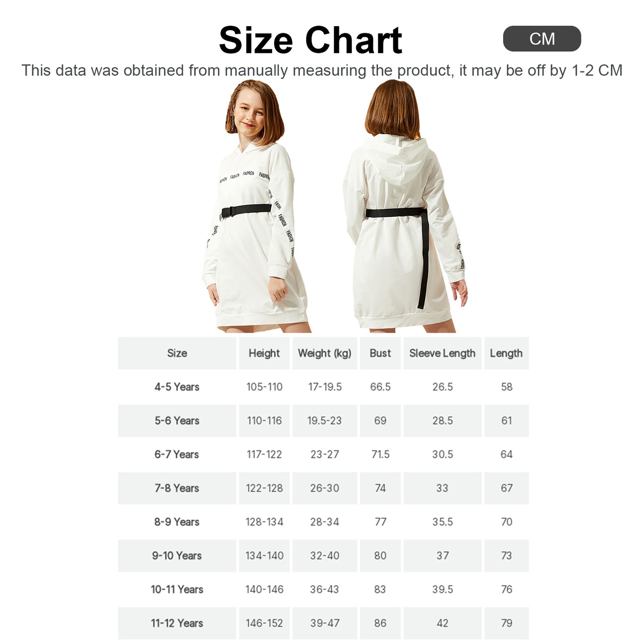
Task: Click the back view model photo
Action: click(x=406, y=206)
